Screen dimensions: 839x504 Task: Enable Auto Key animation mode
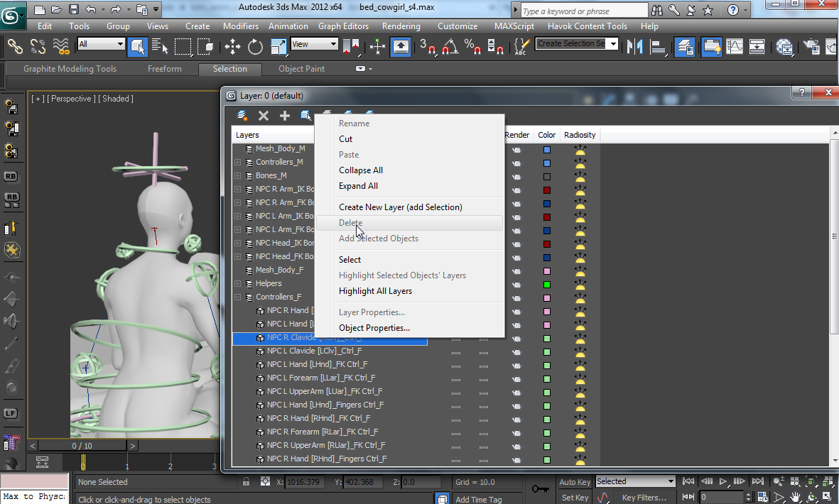tap(575, 481)
